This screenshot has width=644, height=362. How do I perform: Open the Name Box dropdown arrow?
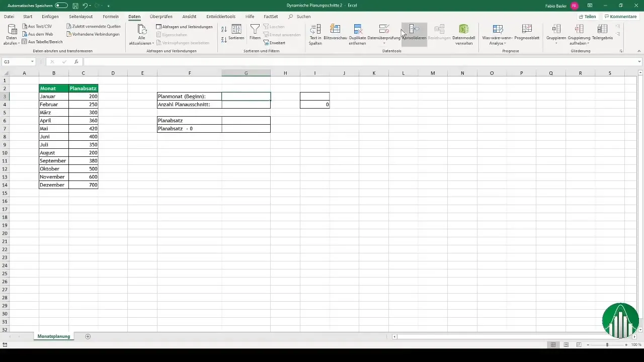click(x=32, y=62)
